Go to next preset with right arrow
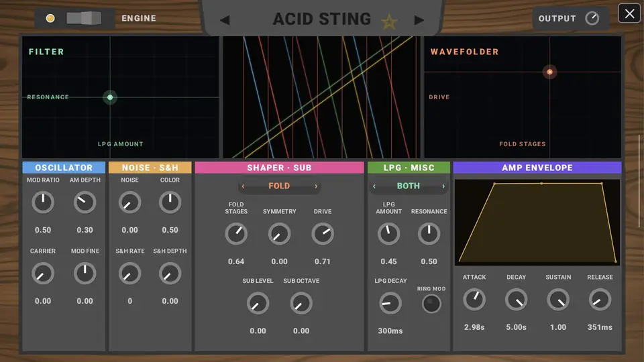This screenshot has height=362, width=644. (419, 19)
